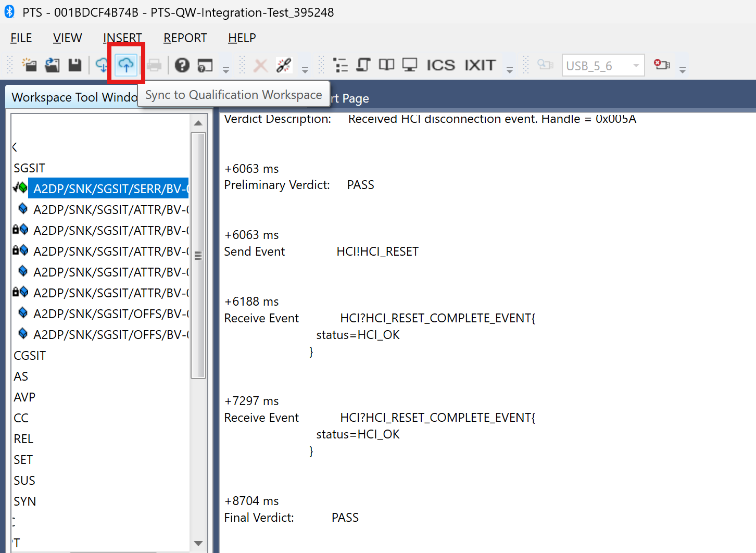Open the FILE menu
Viewport: 756px width, 553px height.
pos(21,38)
